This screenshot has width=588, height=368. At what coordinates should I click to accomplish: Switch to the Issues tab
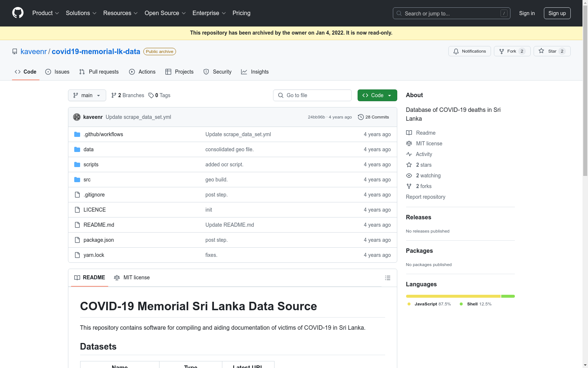click(x=57, y=72)
